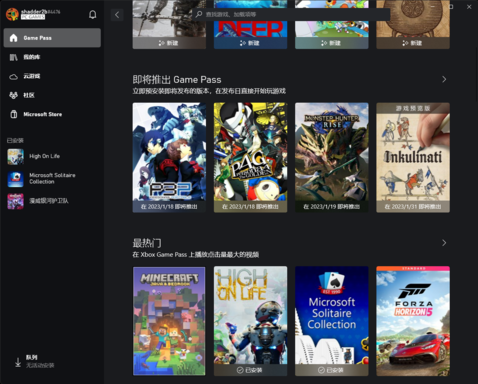Open the Community sidebar section

click(x=52, y=95)
